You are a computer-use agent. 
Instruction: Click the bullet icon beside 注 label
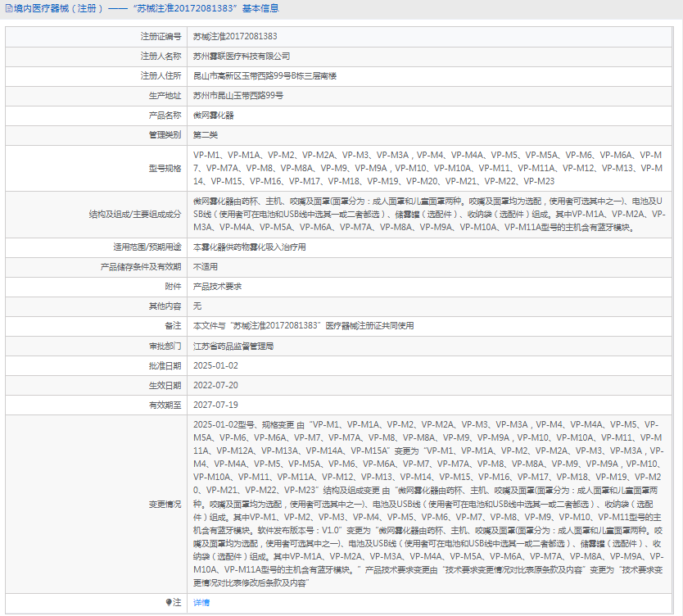tap(169, 603)
